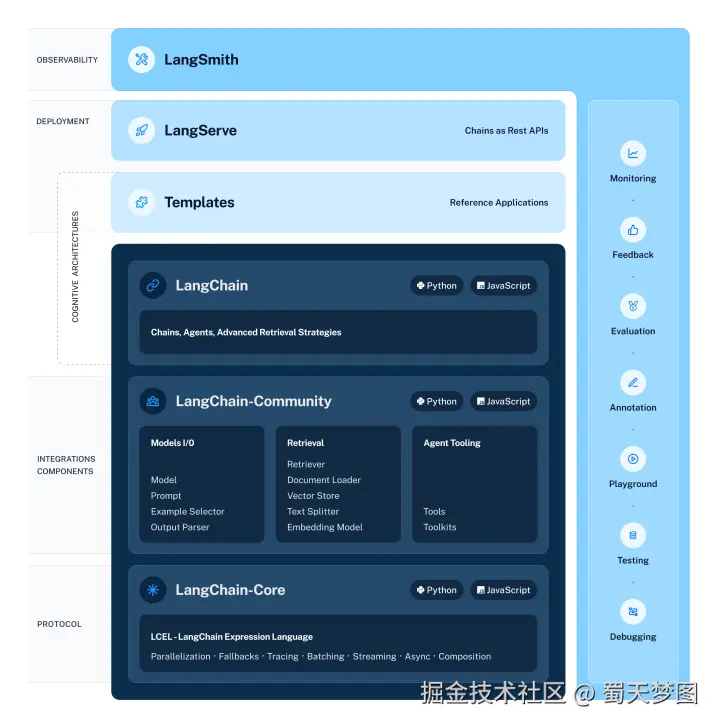Click 'Reference Applications' text
The height and width of the screenshot is (728, 720).
coord(499,202)
